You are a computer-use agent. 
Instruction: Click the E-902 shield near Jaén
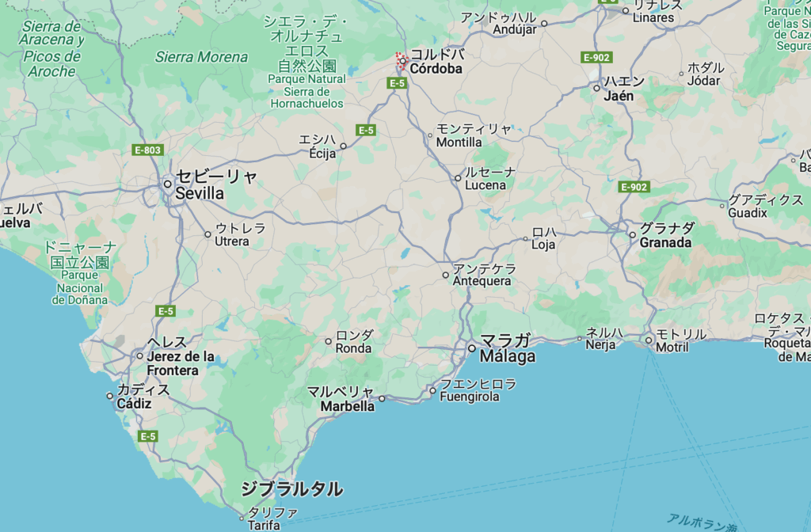pos(597,57)
